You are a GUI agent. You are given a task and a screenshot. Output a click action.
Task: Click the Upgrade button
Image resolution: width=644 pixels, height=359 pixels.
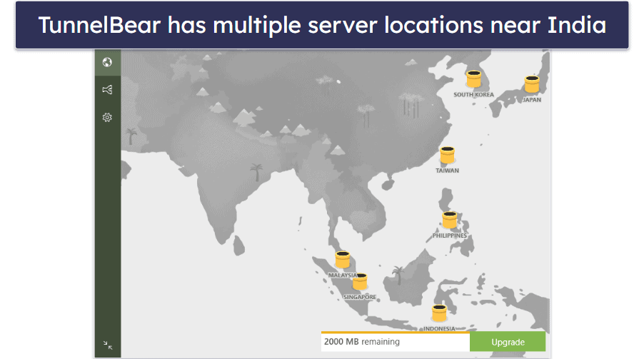(508, 342)
